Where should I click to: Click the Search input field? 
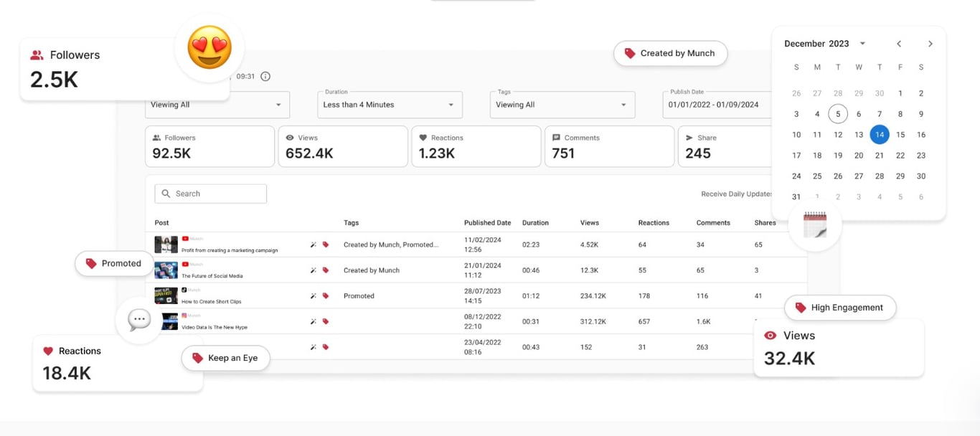211,194
